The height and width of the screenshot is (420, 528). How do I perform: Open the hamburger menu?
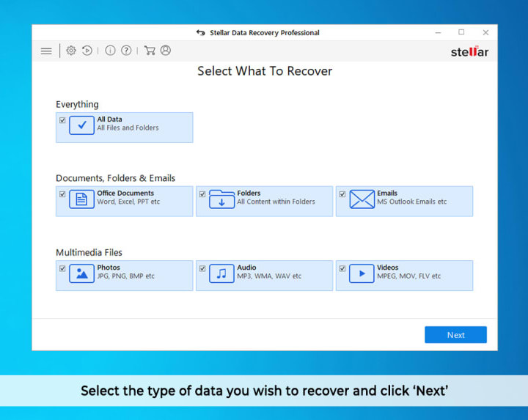tap(46, 51)
